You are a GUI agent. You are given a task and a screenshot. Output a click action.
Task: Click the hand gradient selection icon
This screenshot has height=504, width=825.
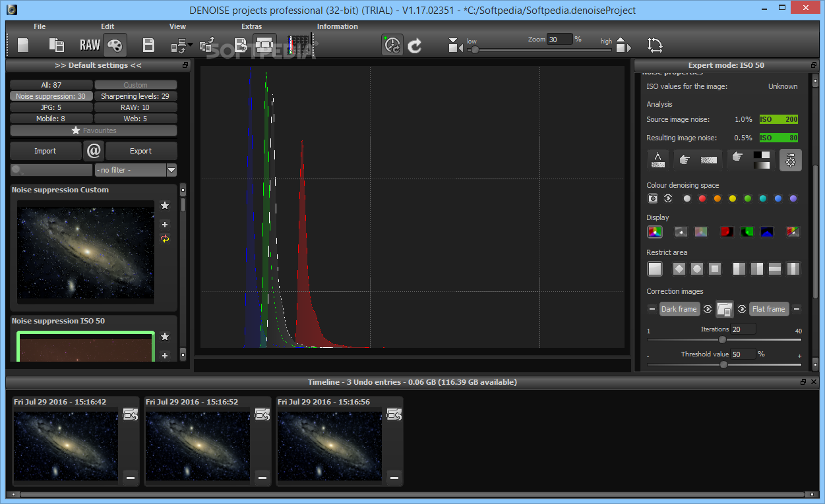click(750, 159)
